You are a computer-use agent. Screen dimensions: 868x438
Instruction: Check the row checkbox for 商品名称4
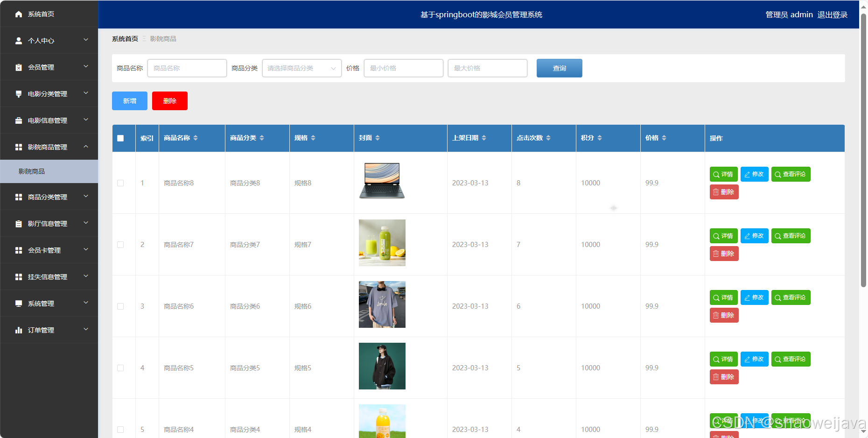pos(120,430)
